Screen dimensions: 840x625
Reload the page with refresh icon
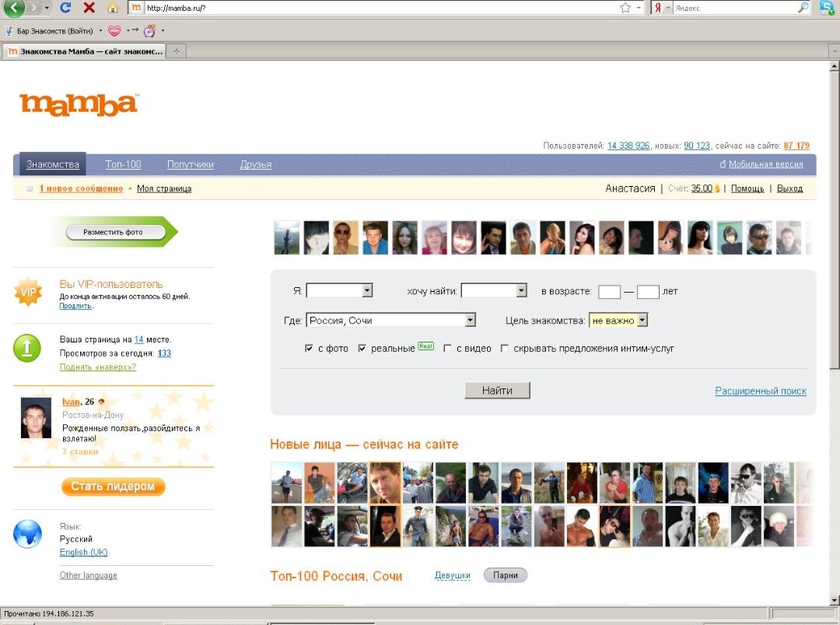tap(66, 8)
